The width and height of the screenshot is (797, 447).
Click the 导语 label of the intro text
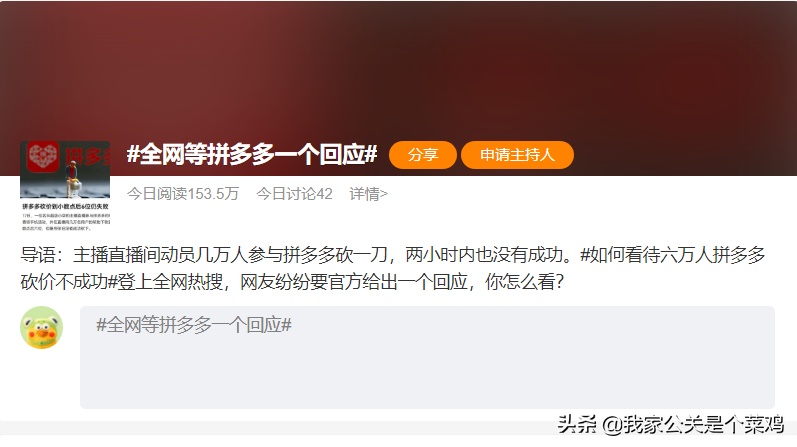pos(38,254)
